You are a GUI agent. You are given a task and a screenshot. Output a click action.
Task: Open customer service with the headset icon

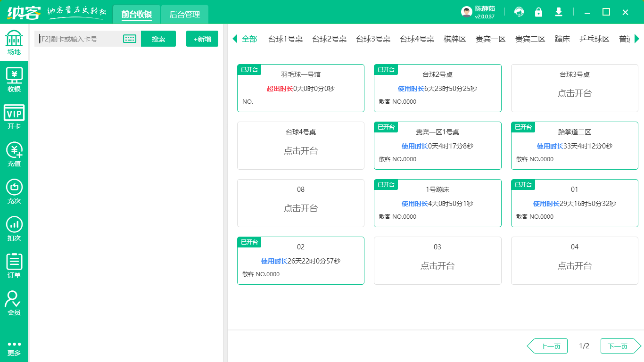tap(519, 12)
